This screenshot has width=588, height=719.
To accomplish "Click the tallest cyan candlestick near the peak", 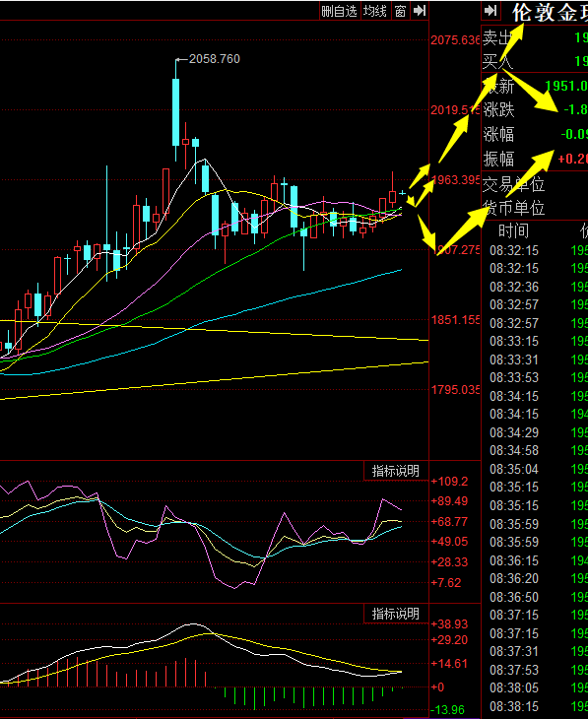I will 175,111.
